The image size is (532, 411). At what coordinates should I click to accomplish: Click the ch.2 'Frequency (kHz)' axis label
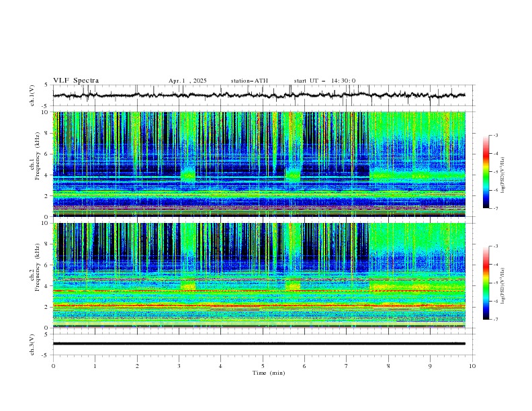coord(38,267)
